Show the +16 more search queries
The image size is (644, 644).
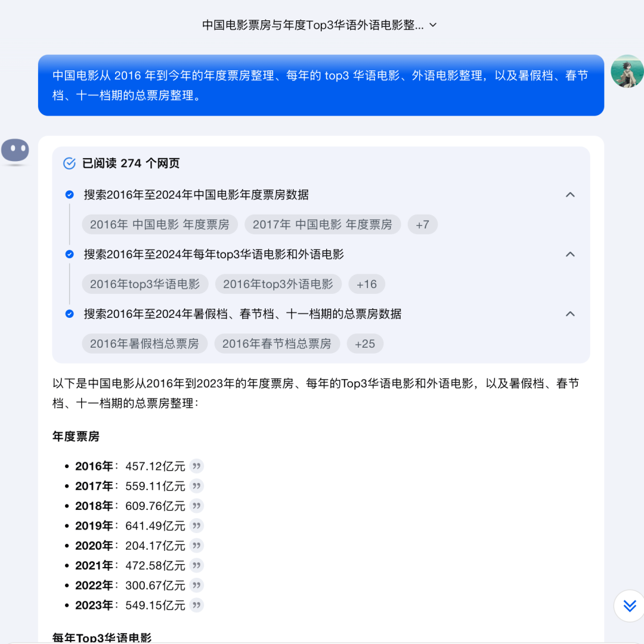[366, 284]
